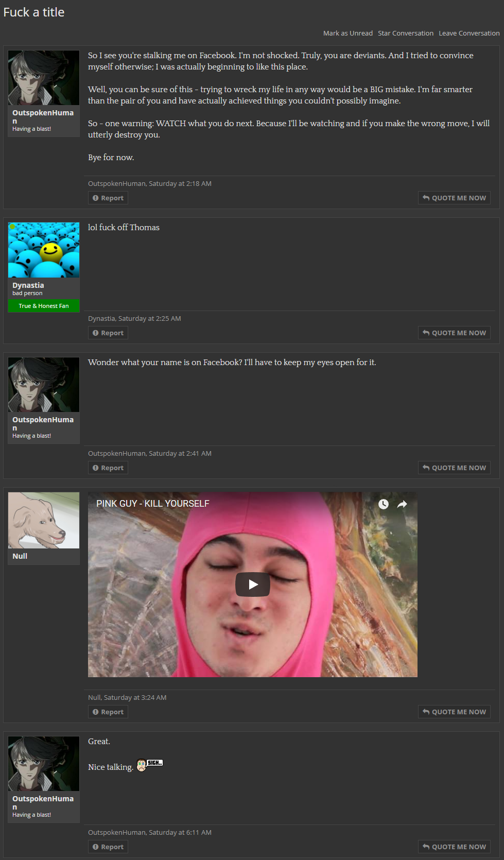
Task: Click 'bad person' user title under Dynastia
Action: click(27, 293)
